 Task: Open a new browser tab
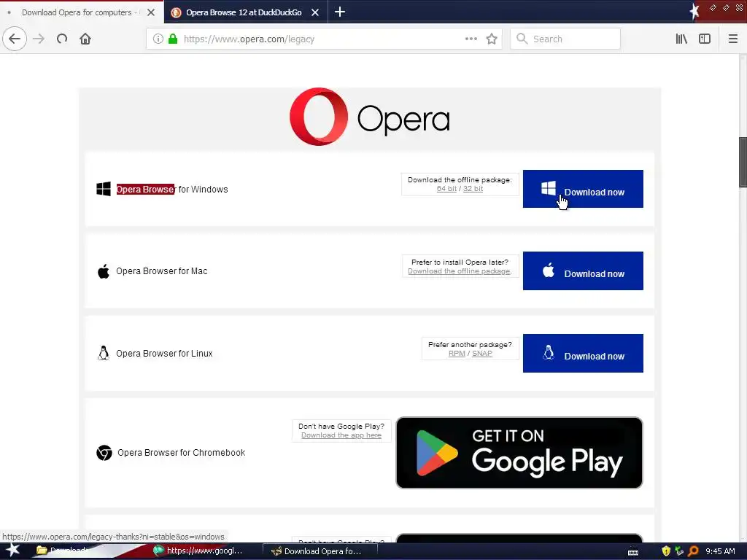340,12
